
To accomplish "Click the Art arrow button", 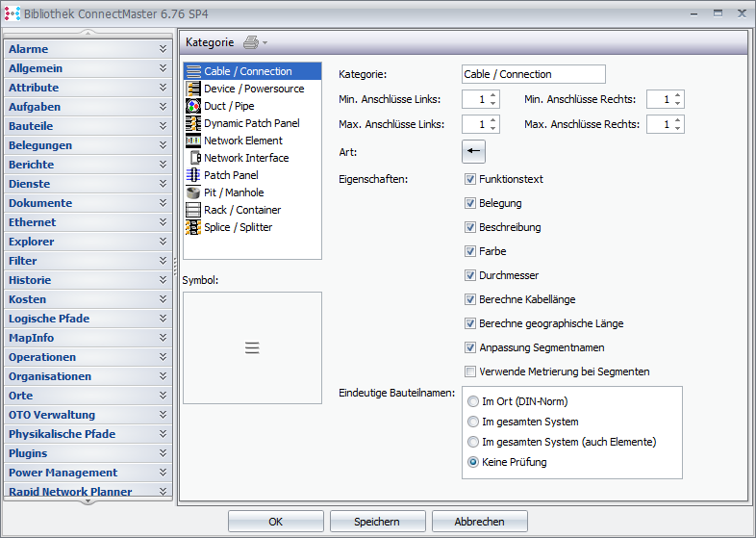I will pos(473,151).
